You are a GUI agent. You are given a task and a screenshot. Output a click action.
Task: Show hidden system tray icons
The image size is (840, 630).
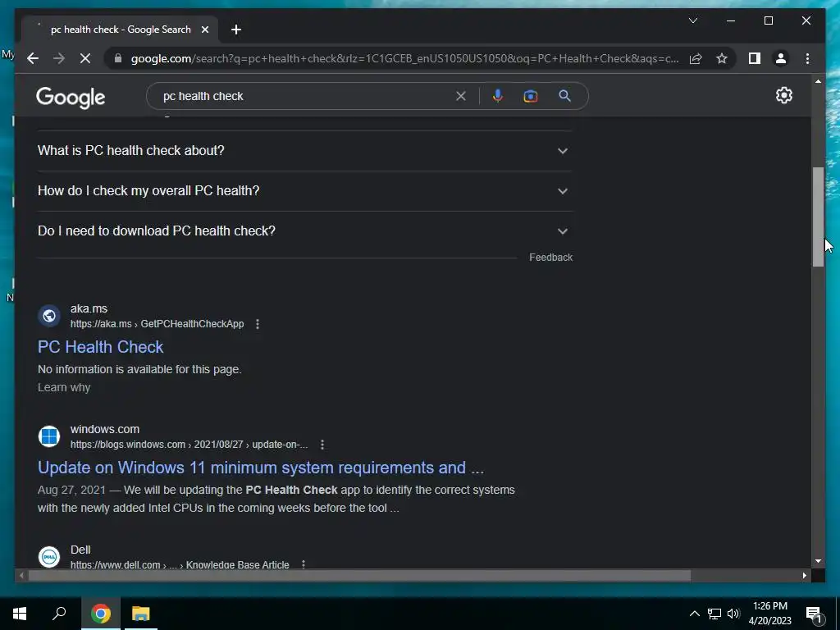694,614
